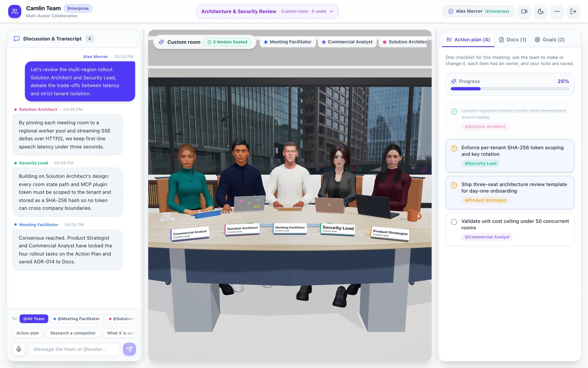588x368 pixels.
Task: Click the sign out icon
Action: tap(573, 11)
